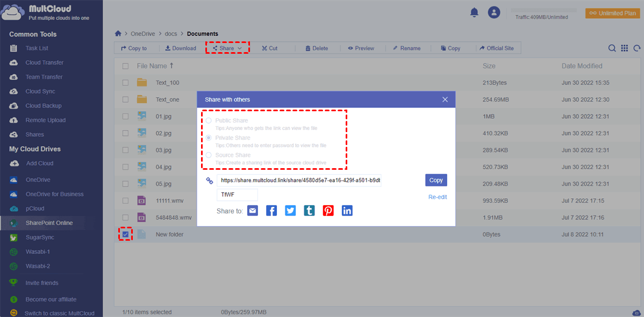The image size is (644, 317).
Task: Select Source Share radio option
Action: (209, 155)
